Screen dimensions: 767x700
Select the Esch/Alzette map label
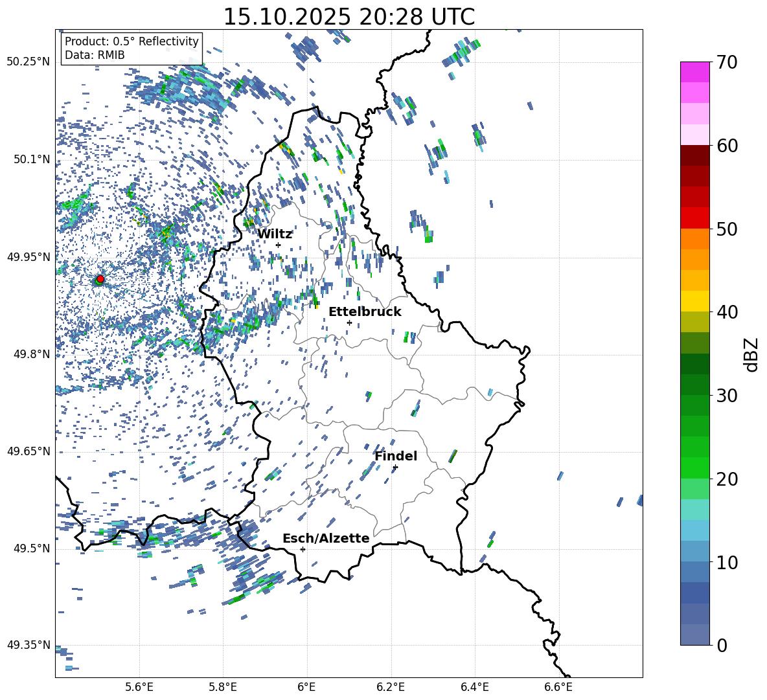[326, 538]
